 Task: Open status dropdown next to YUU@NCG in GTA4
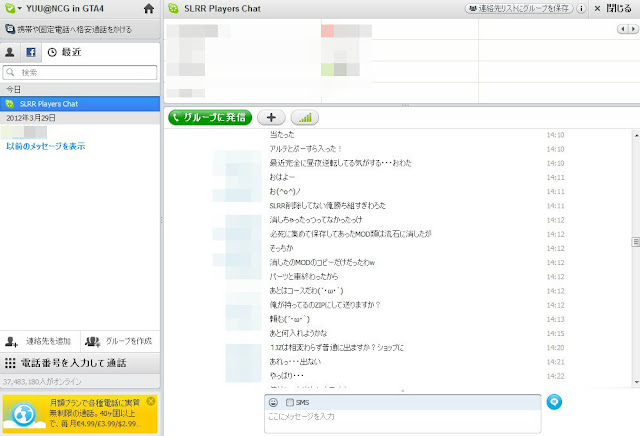tap(19, 9)
